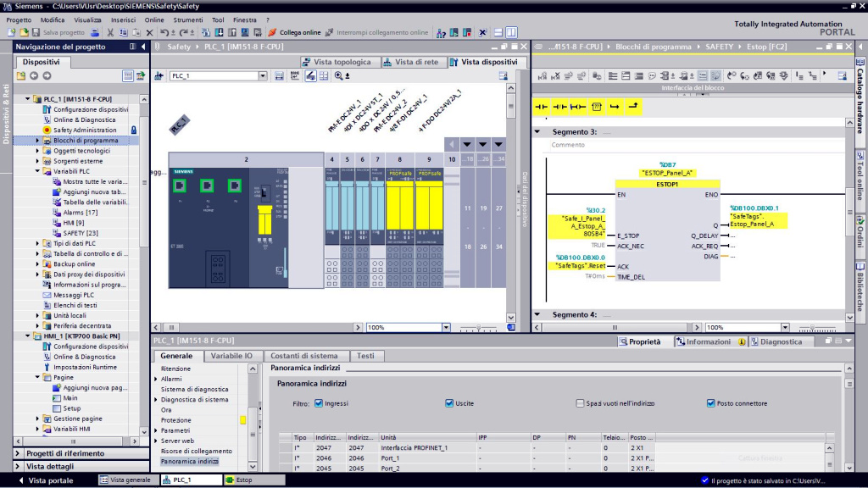Insert an output coil instruction
868x488 pixels.
tap(578, 107)
